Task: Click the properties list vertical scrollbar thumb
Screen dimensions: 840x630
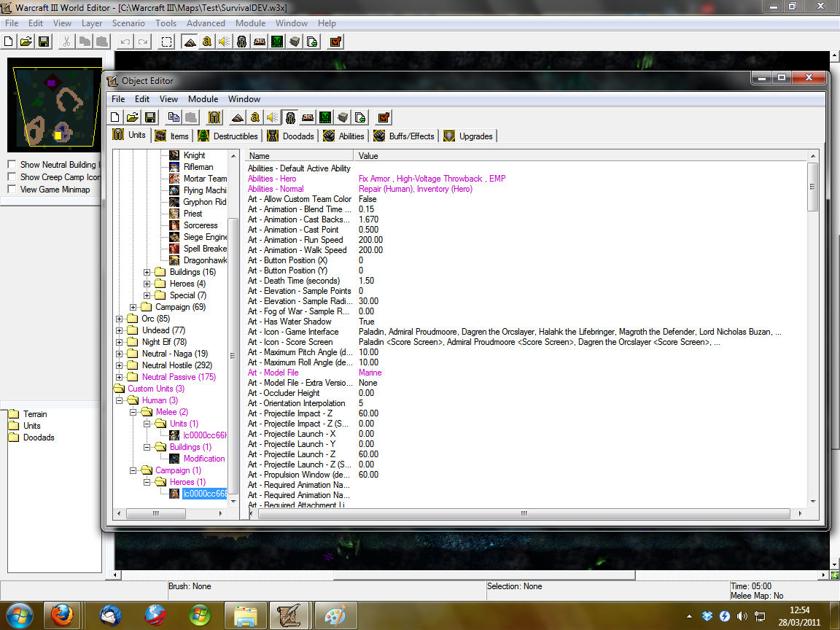Action: click(x=813, y=187)
